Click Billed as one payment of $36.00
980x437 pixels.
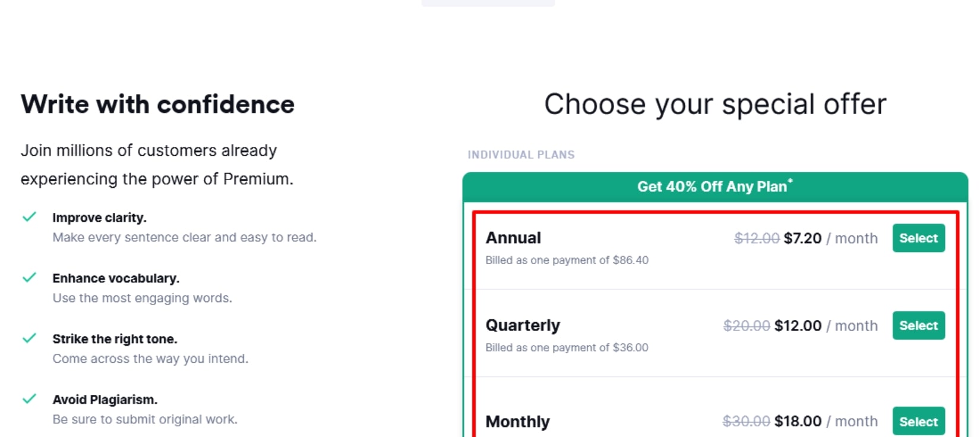click(567, 347)
